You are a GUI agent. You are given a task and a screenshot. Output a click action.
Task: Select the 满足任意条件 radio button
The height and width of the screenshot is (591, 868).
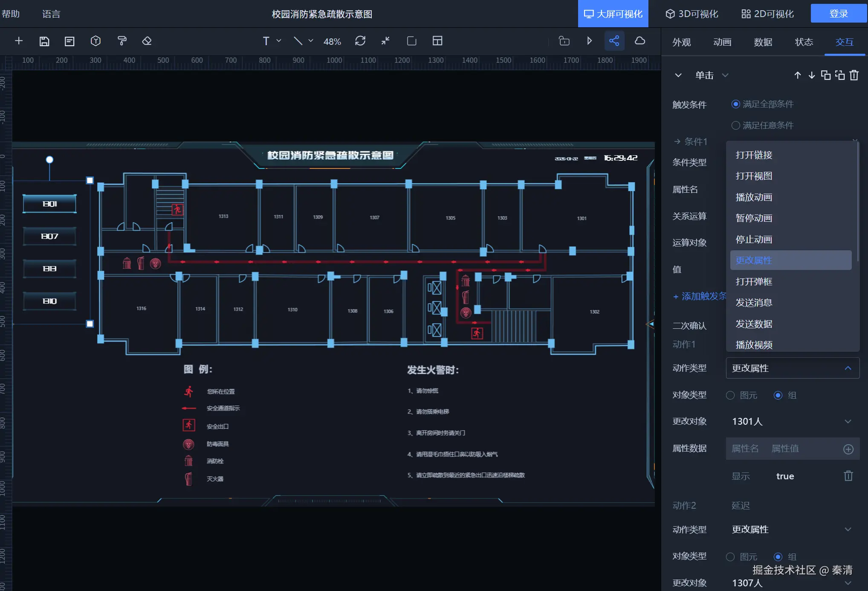click(735, 125)
